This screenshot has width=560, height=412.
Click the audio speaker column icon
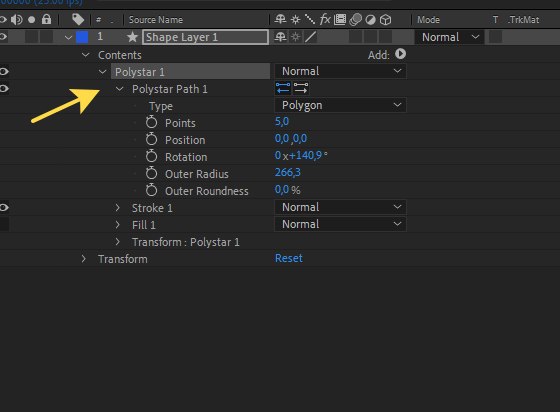point(16,19)
